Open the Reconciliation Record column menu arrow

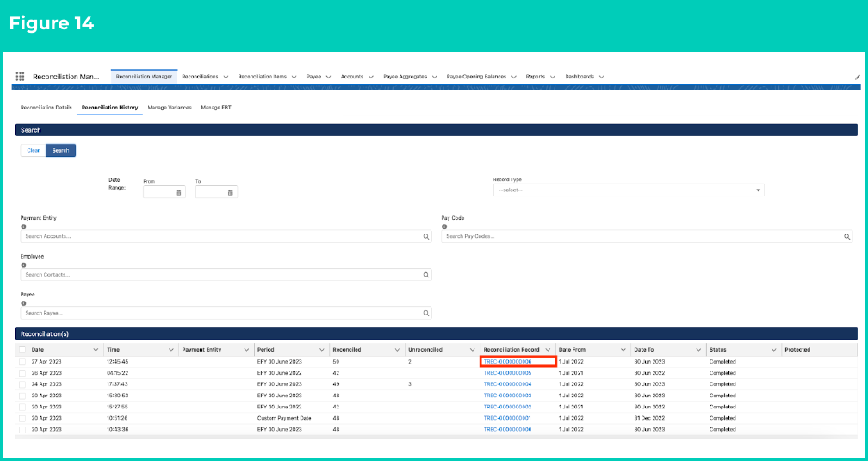[x=548, y=350]
